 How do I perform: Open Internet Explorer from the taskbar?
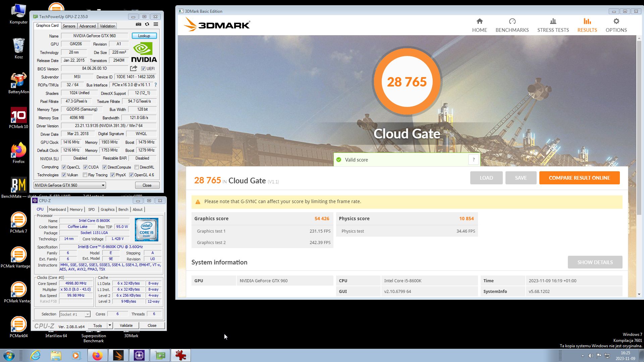coord(35,355)
